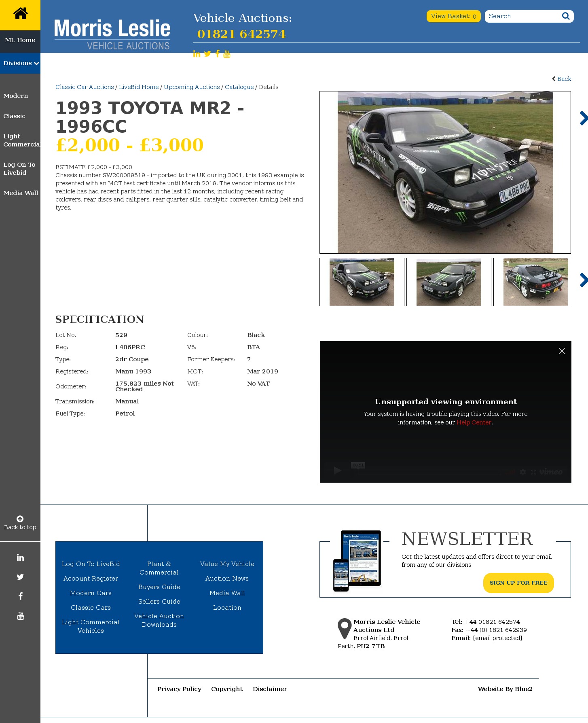Image resolution: width=588 pixels, height=723 pixels.
Task: Open Classic Cars footer link
Action: (x=91, y=608)
